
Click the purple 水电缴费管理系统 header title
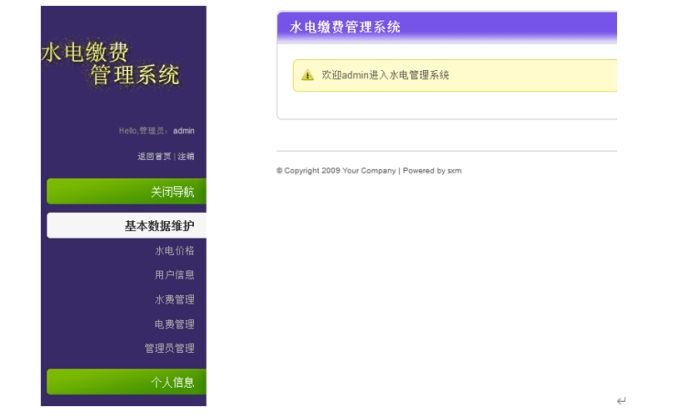(x=345, y=27)
